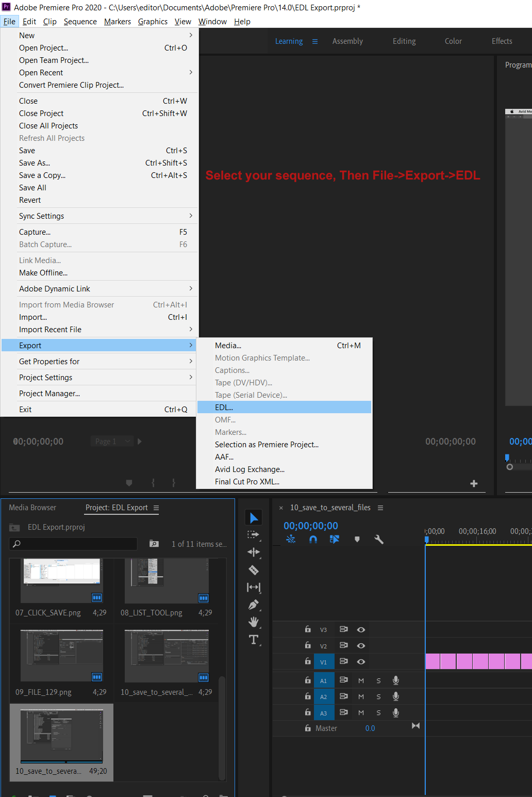The width and height of the screenshot is (532, 797).
Task: Add marker in the Source monitor
Action: coord(129,483)
